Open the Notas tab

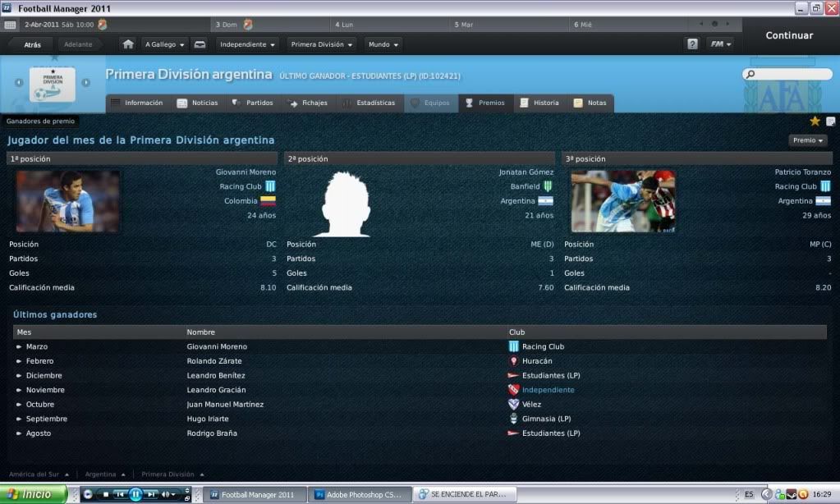(590, 103)
